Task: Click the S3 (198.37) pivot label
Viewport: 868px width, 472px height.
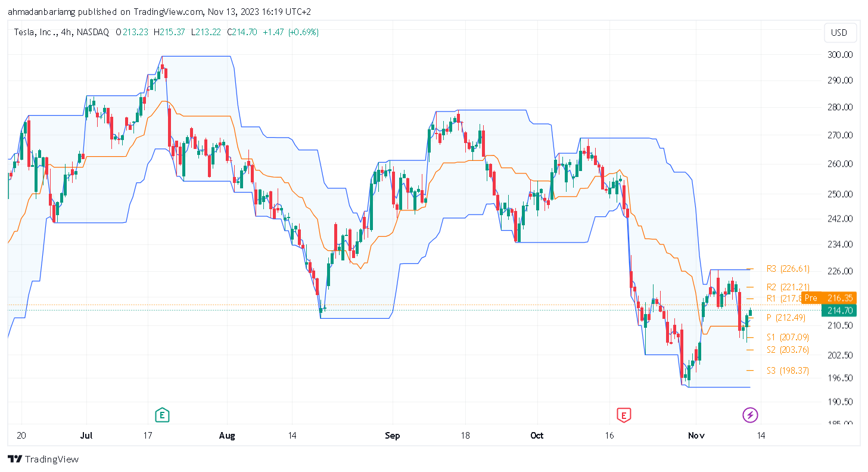Action: [x=788, y=371]
